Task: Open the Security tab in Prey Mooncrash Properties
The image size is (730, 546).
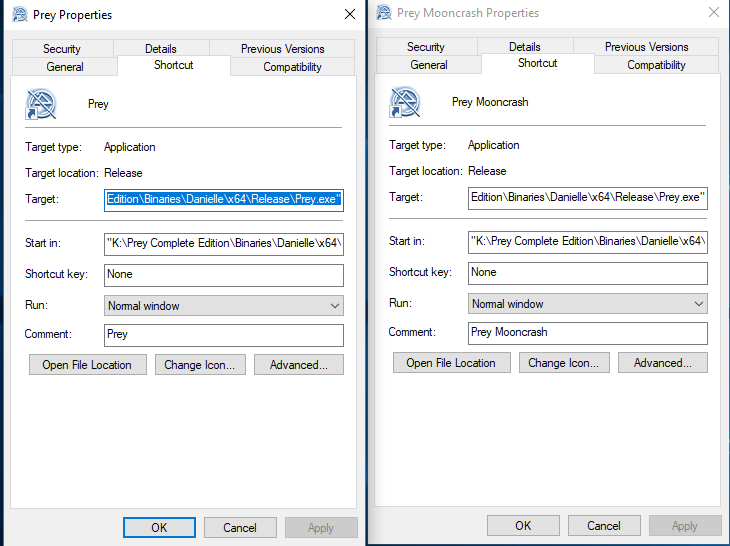Action: tap(426, 47)
